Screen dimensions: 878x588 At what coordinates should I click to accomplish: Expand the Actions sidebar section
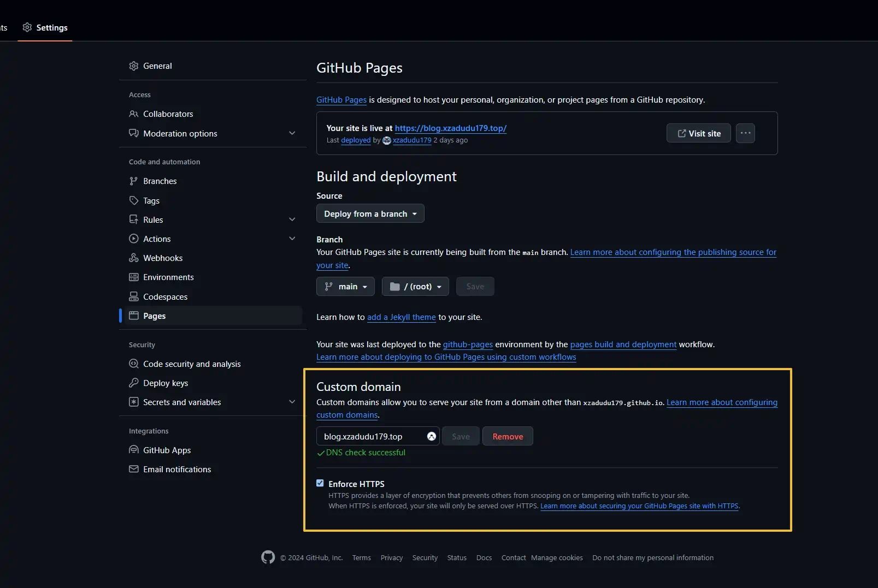click(x=292, y=239)
